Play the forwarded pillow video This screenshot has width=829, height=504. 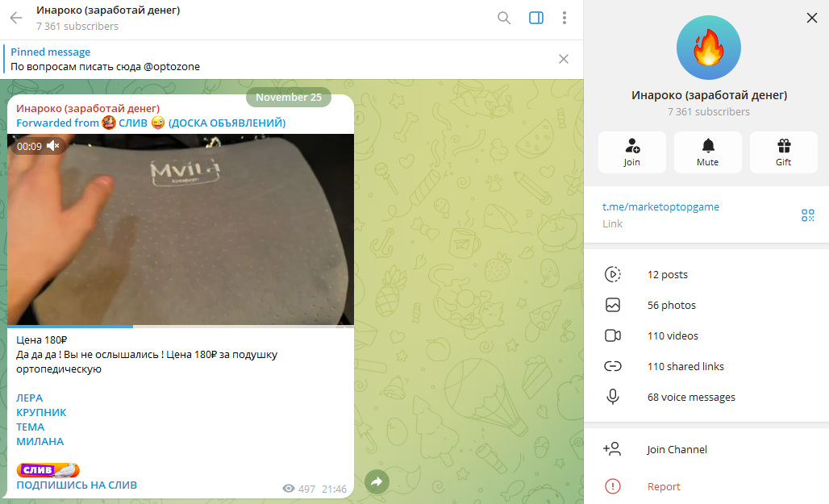click(181, 230)
